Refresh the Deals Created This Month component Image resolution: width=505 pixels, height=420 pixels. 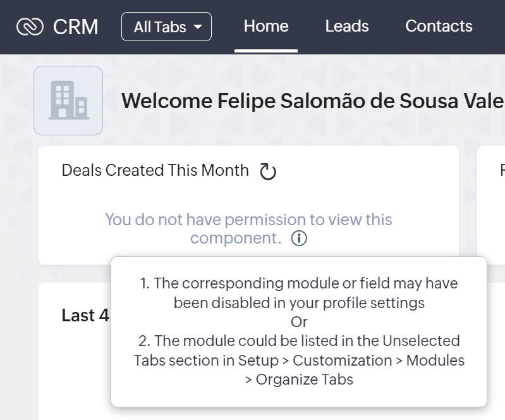[269, 171]
